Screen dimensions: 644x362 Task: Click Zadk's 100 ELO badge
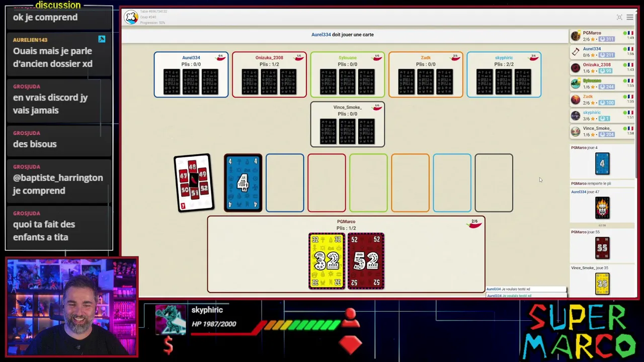pos(606,103)
